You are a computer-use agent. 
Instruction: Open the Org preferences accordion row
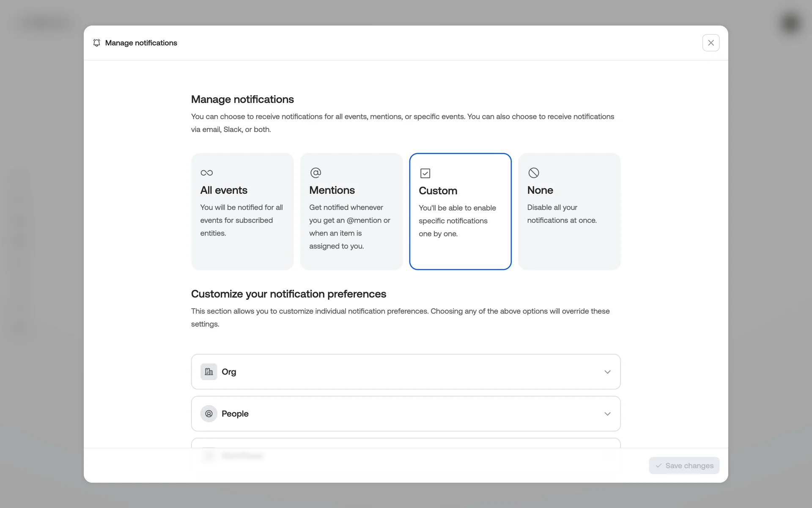(x=405, y=372)
